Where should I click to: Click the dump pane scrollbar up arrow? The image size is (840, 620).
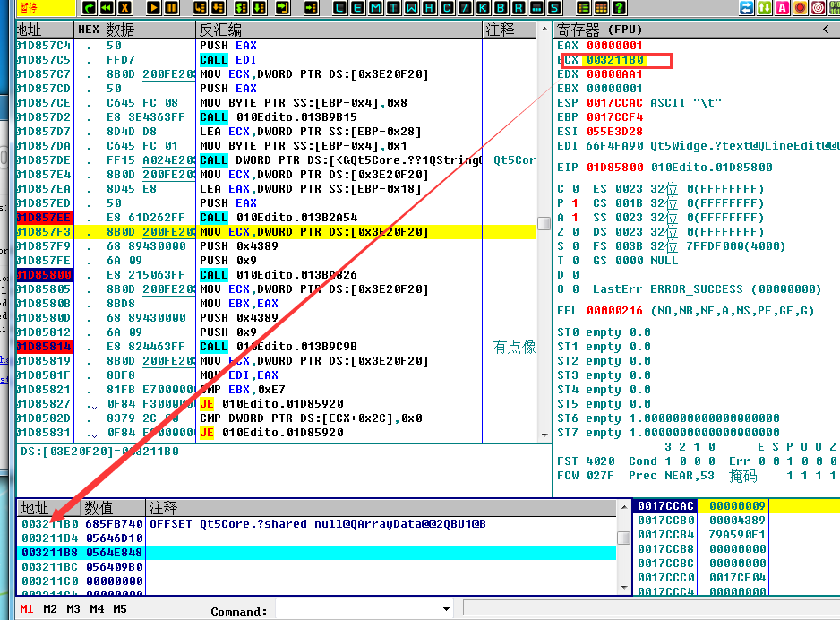click(x=624, y=506)
